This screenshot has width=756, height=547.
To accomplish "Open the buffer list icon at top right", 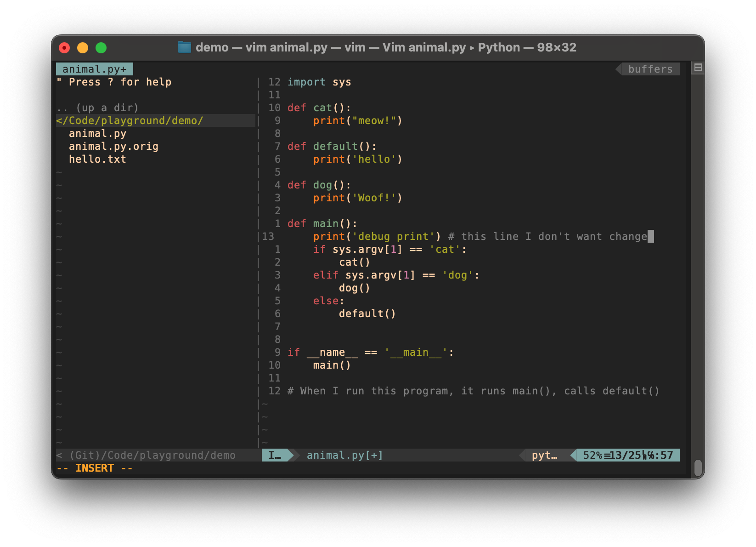I will point(698,68).
